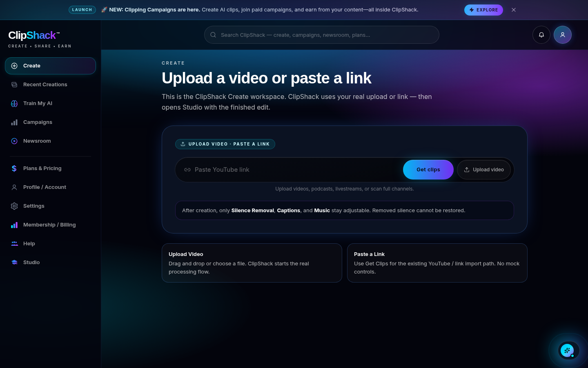Click the 'Silence Removal' bold text

click(x=253, y=211)
